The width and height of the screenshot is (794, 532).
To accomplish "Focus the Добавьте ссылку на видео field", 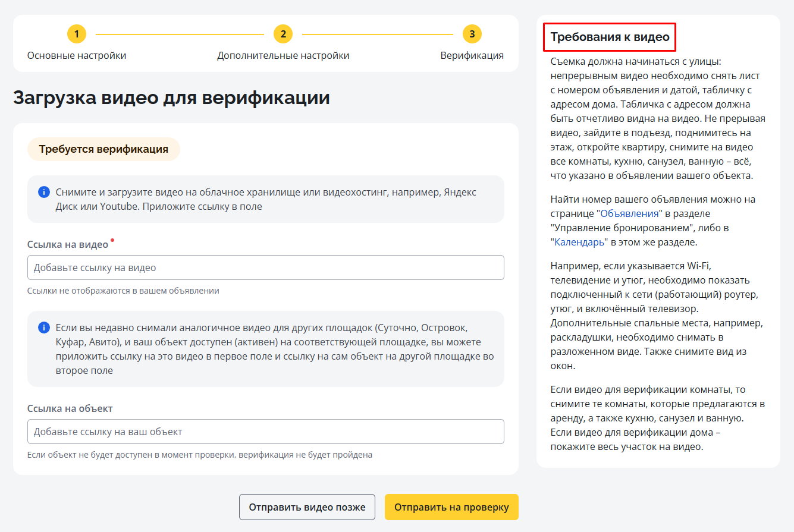I will pos(265,267).
